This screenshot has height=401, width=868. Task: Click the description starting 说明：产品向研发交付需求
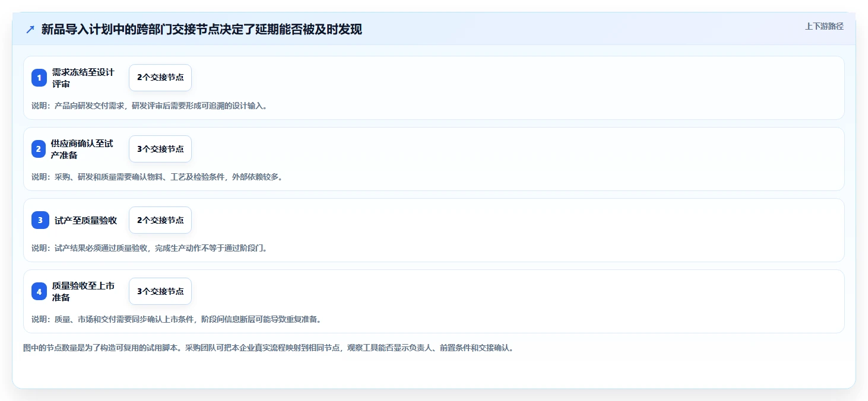(149, 106)
